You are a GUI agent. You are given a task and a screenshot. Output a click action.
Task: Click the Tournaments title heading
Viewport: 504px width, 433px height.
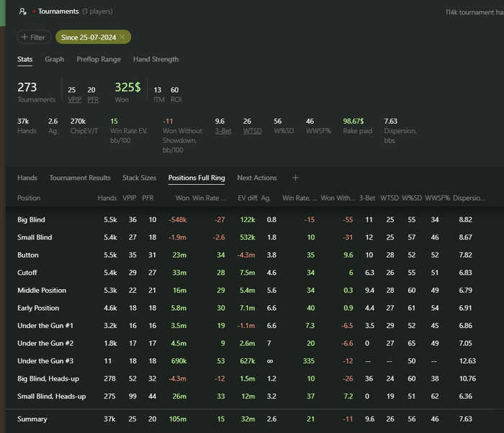tap(58, 12)
